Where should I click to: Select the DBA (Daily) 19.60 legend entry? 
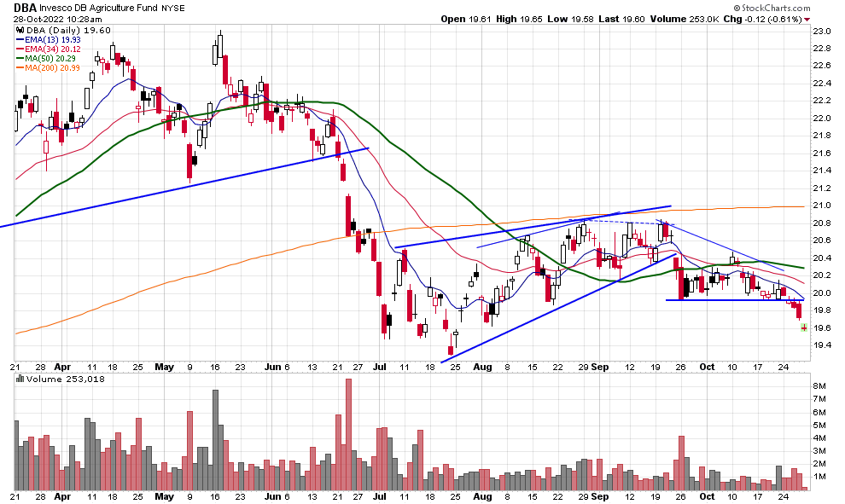68,31
